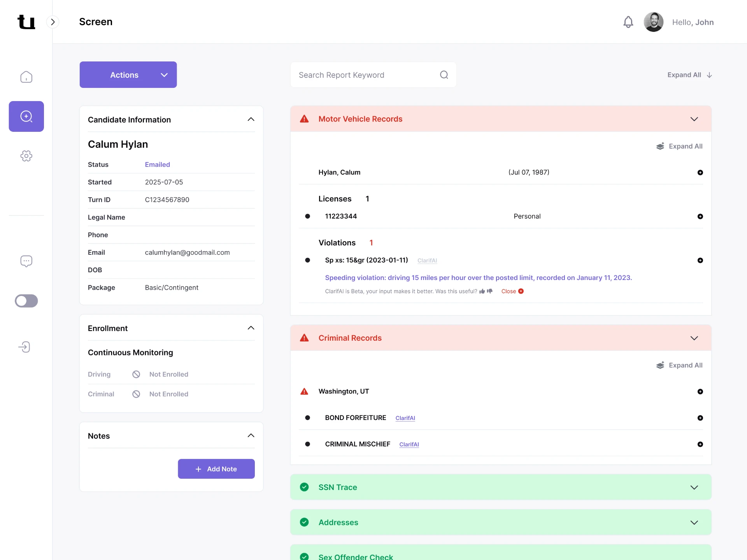
Task: Collapse the Candidate Information panel
Action: (x=251, y=119)
